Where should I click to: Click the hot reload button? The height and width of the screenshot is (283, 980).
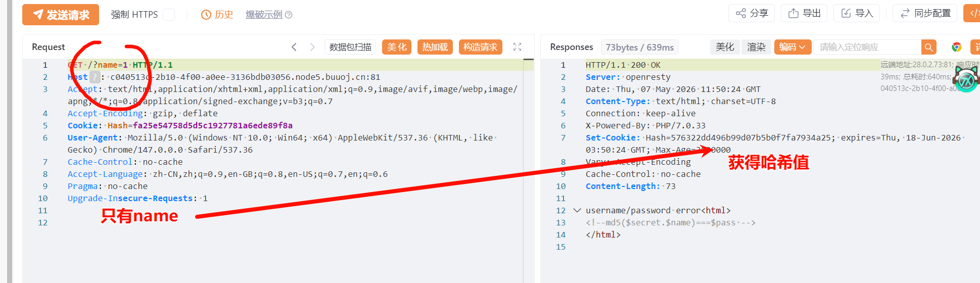(435, 47)
